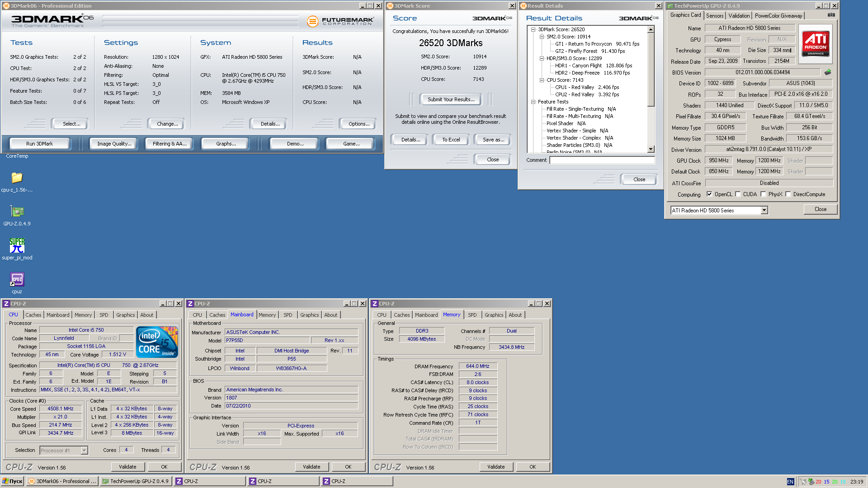Toggle the DirectCompute checkbox in GPU-Z
This screenshot has height=488, width=868.
coord(788,194)
